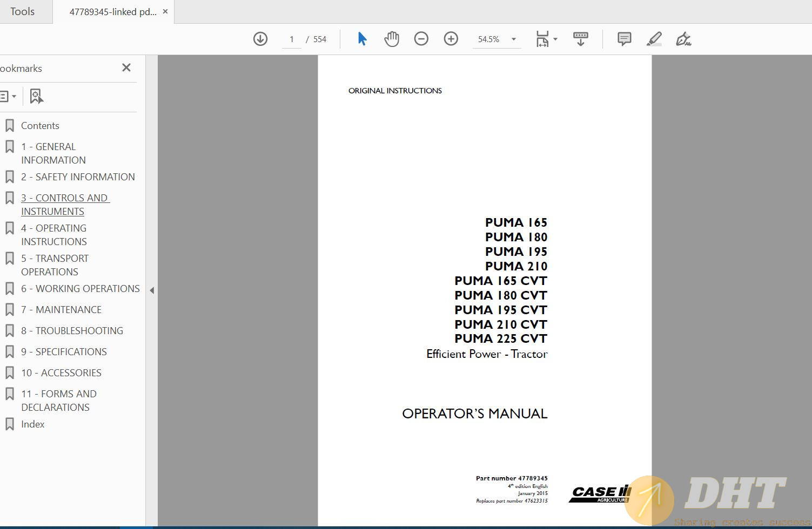
Task: Select the 47789345-linked pdf document tab
Action: tap(112, 11)
